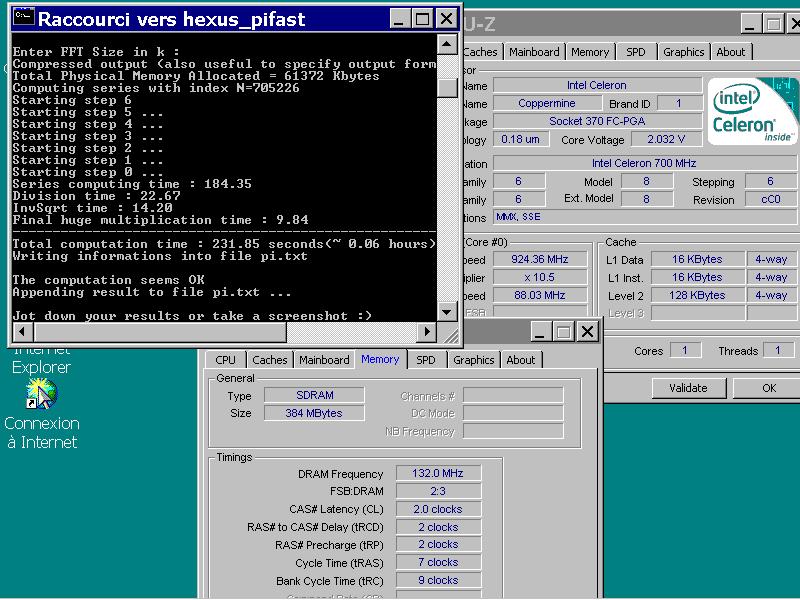Click the Total computation time line in console

pos(224,244)
